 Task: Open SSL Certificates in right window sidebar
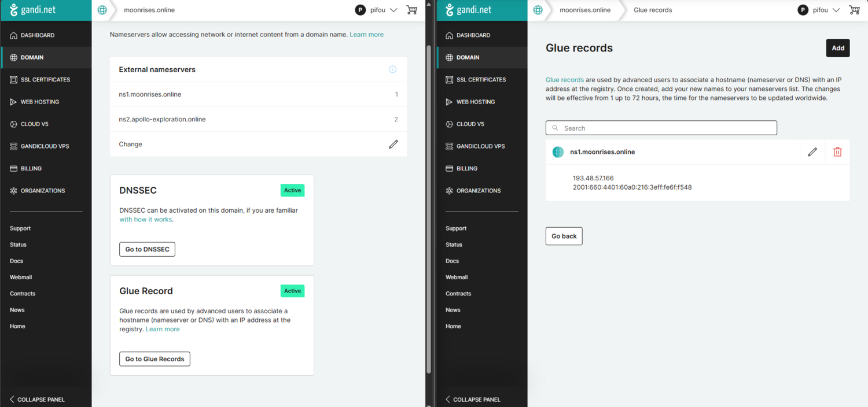tap(481, 80)
